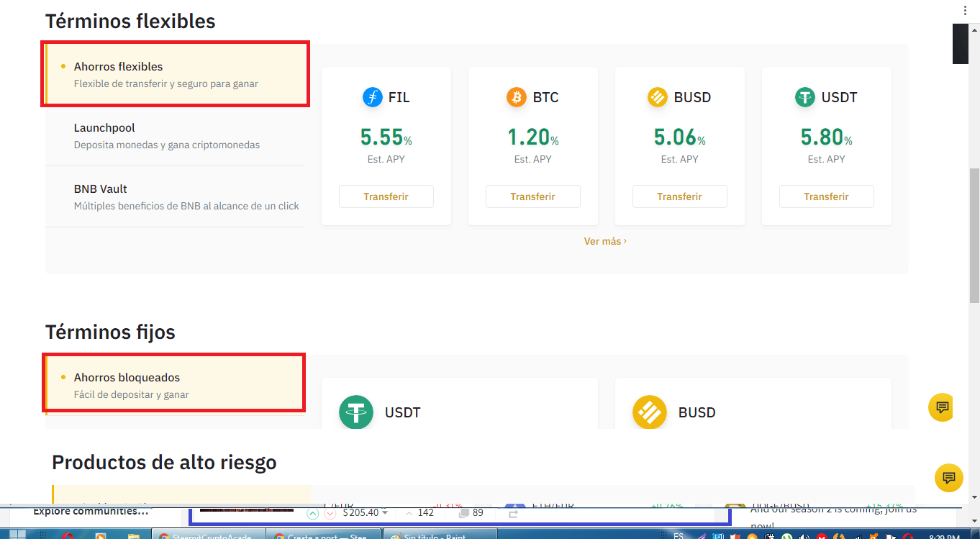Switch to the SteemitCryptoAcade Chrome taskbar window

208,535
